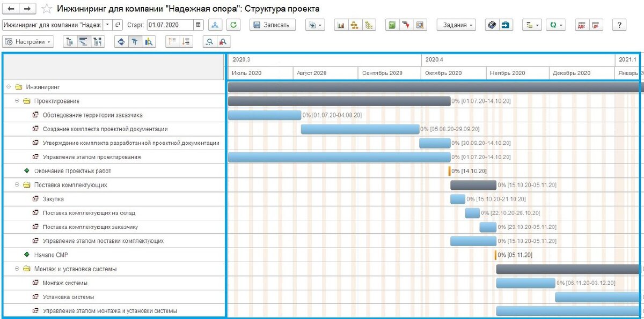The width and height of the screenshot is (644, 319).
Task: Go back with the left arrow button
Action: [x=11, y=9]
